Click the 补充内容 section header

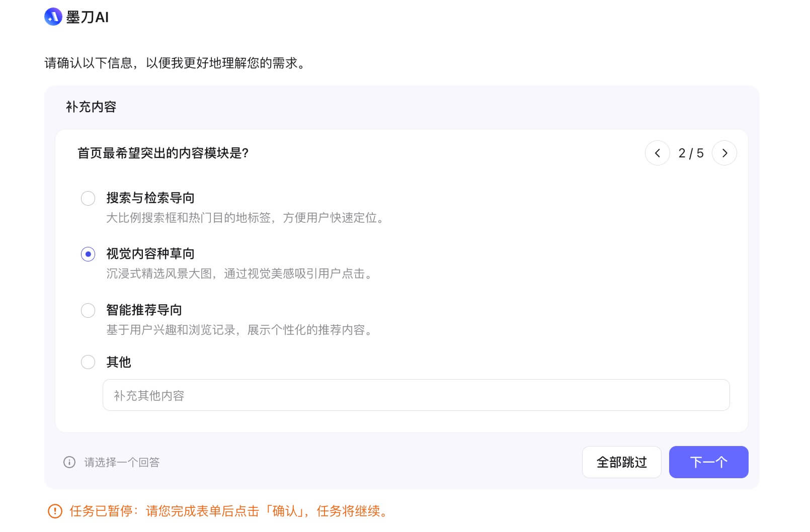91,107
